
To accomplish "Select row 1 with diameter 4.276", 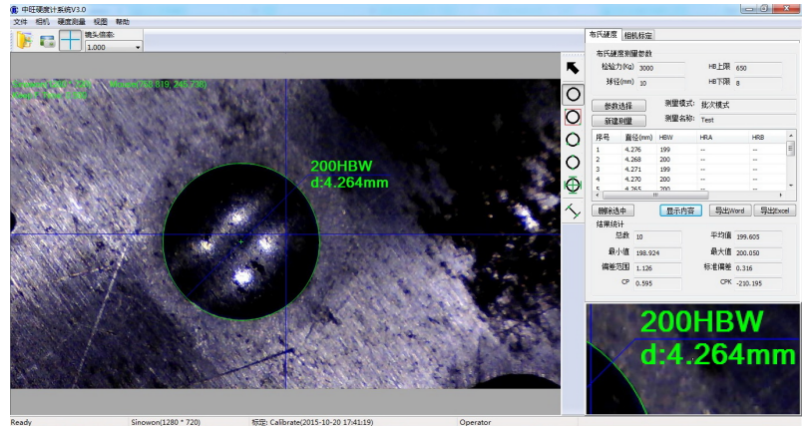I will (x=640, y=150).
